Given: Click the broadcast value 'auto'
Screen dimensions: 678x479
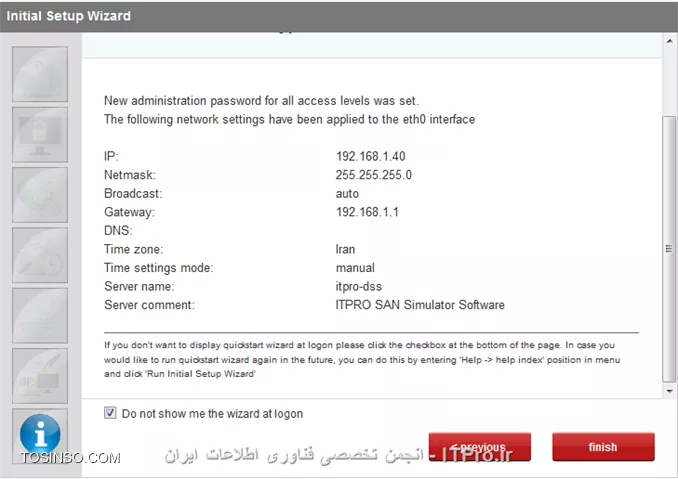Looking at the screenshot, I should click(347, 194).
